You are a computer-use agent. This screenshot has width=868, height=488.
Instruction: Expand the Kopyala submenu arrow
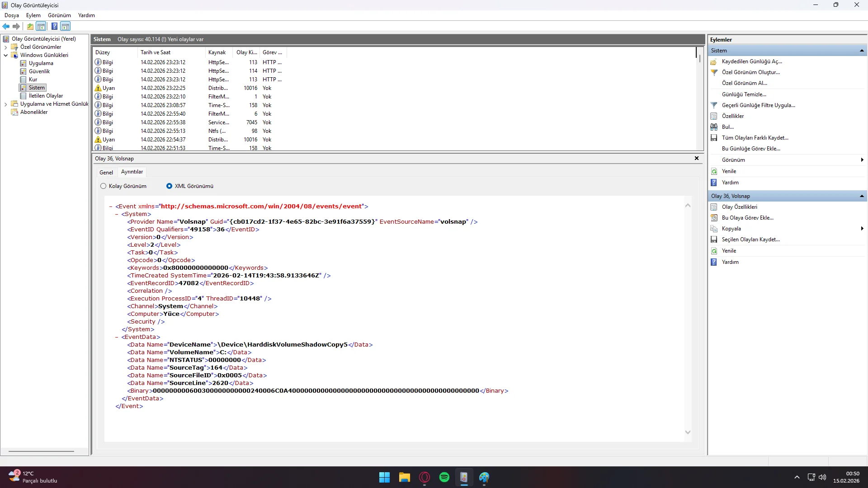862,229
